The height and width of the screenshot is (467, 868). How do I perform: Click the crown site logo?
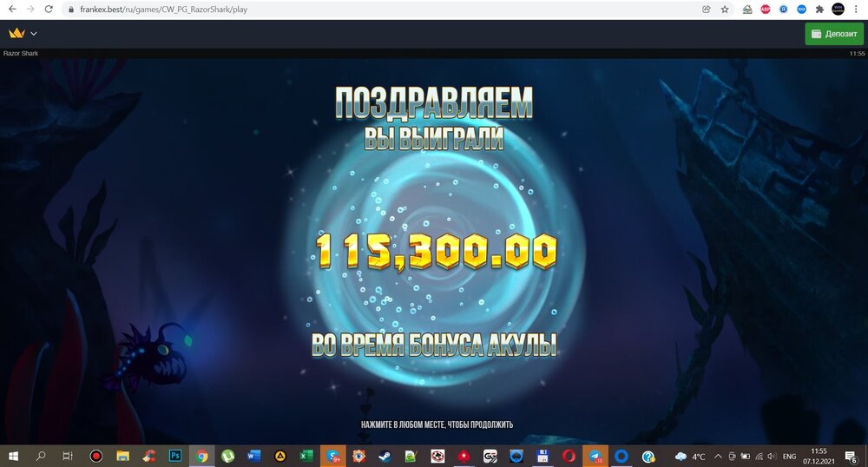[16, 34]
